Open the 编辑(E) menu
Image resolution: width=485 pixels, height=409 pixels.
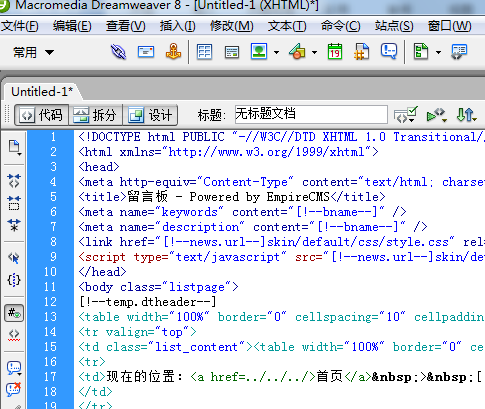click(72, 26)
